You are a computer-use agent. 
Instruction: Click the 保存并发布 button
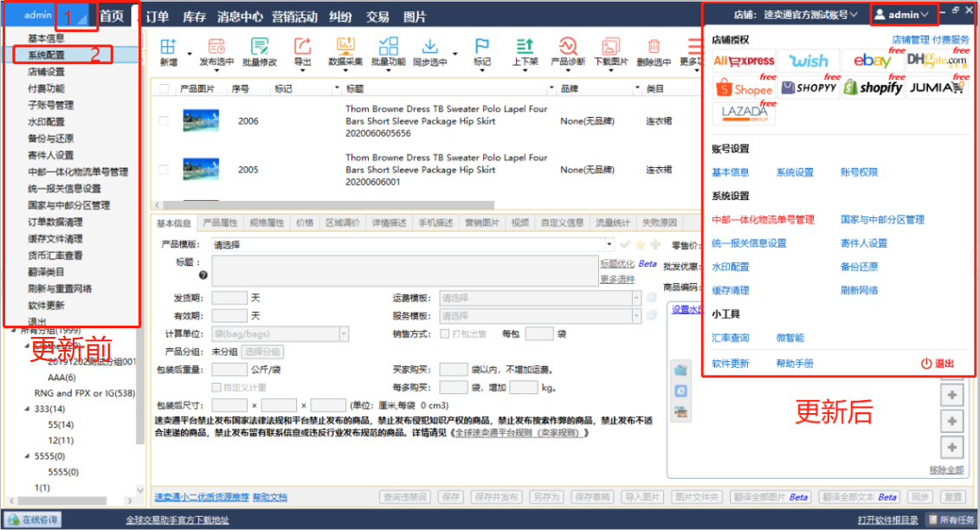(495, 497)
